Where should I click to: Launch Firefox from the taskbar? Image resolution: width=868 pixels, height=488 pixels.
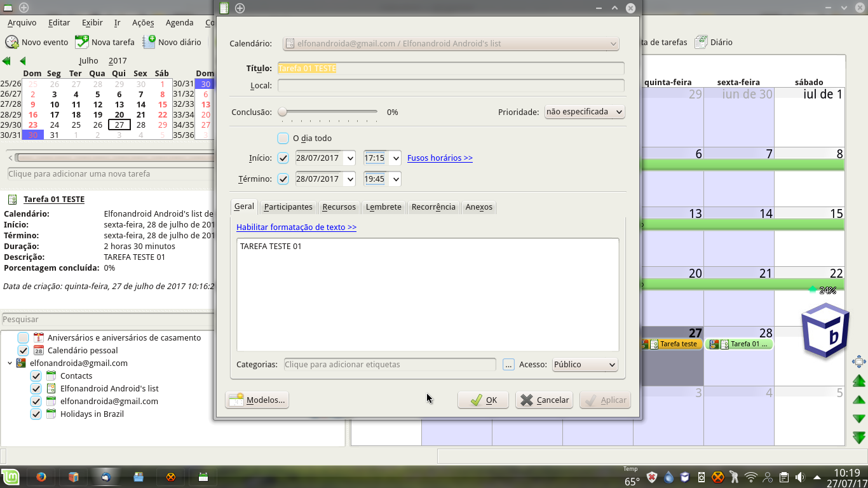(x=41, y=477)
